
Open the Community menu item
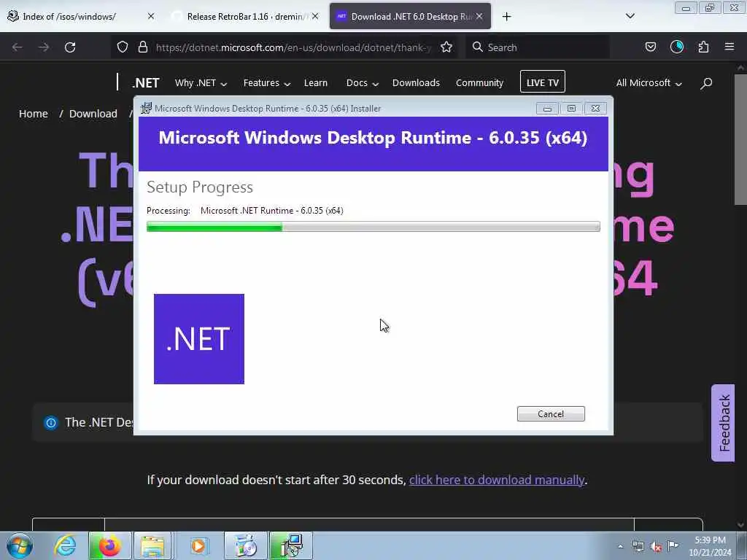tap(479, 83)
